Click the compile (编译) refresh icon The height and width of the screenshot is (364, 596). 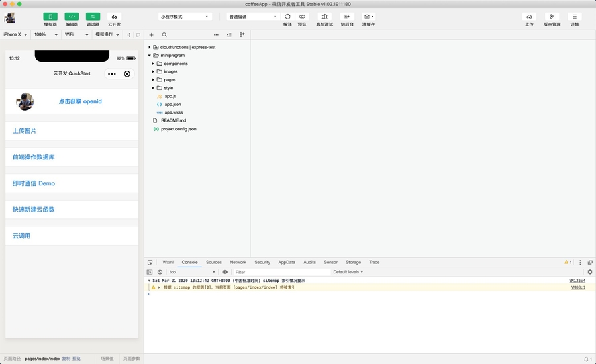(x=287, y=17)
